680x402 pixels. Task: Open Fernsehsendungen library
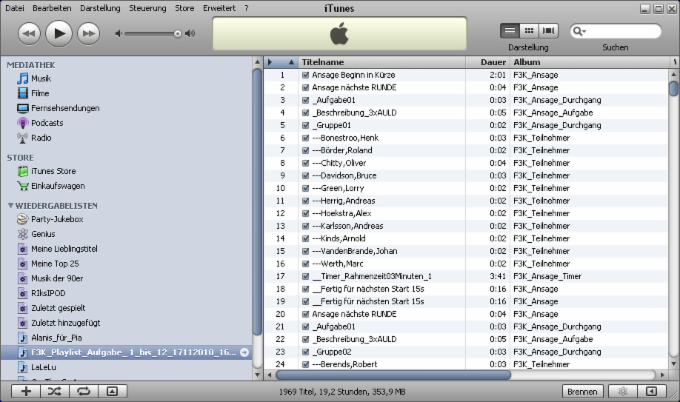pos(65,108)
